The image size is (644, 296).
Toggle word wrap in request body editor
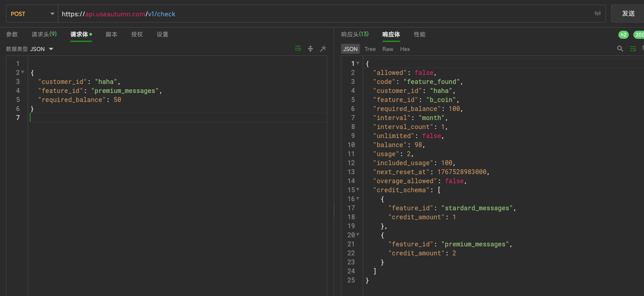click(x=298, y=49)
